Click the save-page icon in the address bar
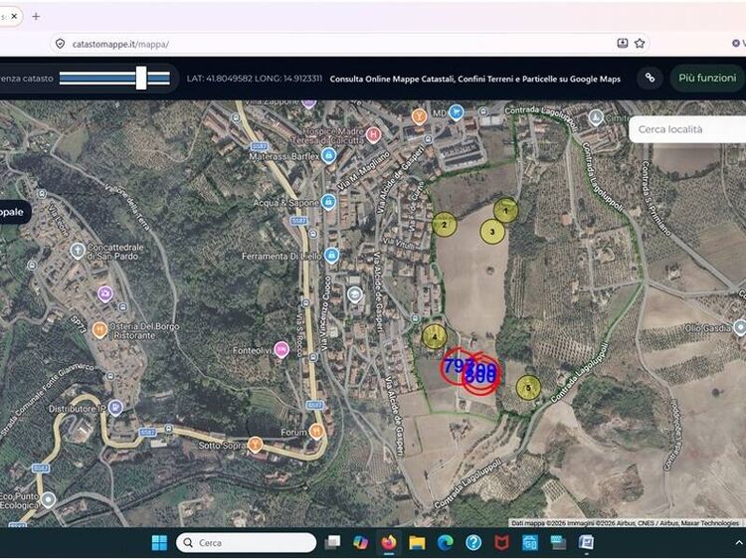The height and width of the screenshot is (560, 746). click(x=623, y=44)
